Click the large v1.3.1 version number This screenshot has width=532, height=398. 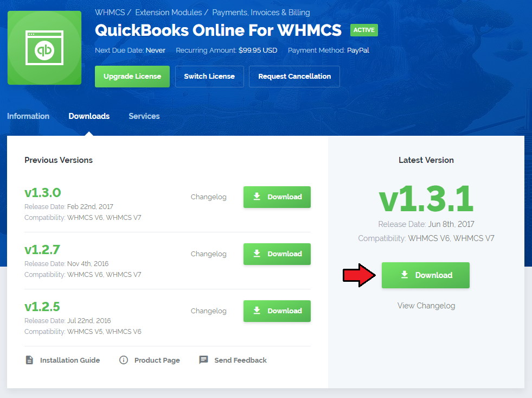[426, 199]
